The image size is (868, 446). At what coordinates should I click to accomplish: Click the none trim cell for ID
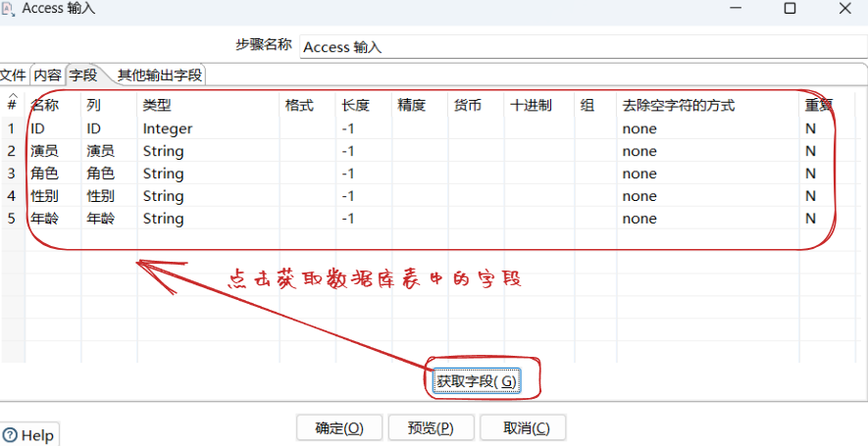pos(708,128)
